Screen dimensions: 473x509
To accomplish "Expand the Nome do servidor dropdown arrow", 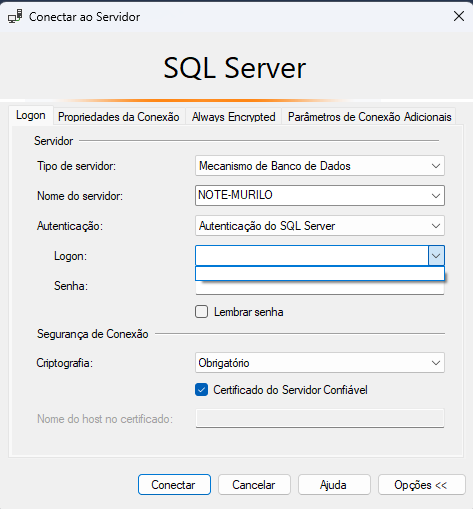I will 436,196.
